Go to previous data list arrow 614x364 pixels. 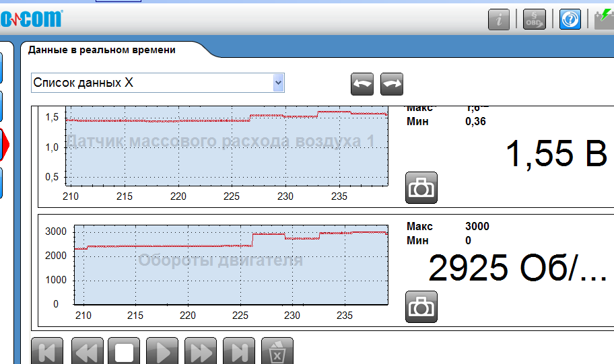(x=362, y=84)
